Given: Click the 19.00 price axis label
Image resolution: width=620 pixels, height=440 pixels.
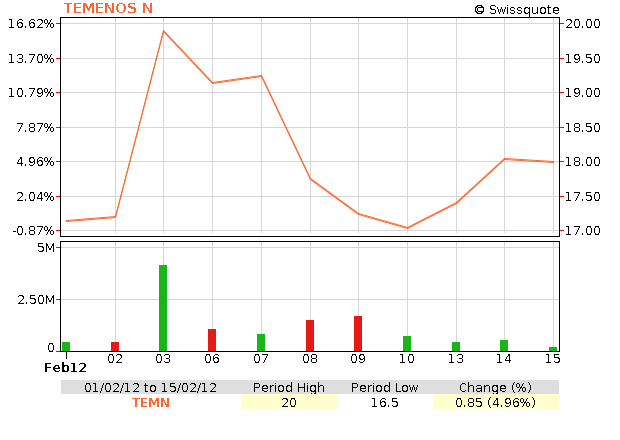Looking at the screenshot, I should 582,93.
